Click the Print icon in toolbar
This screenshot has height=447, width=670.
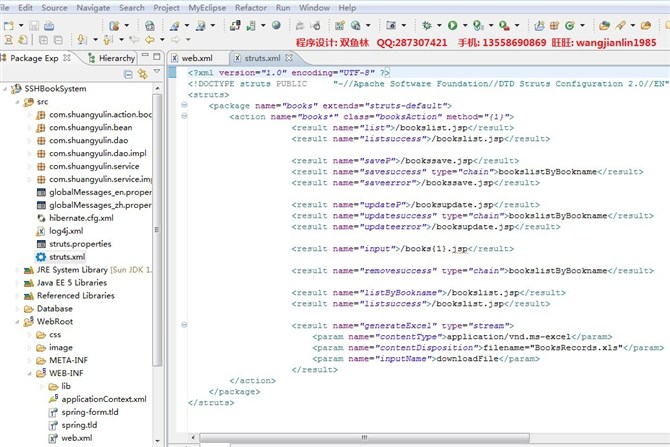(49, 26)
